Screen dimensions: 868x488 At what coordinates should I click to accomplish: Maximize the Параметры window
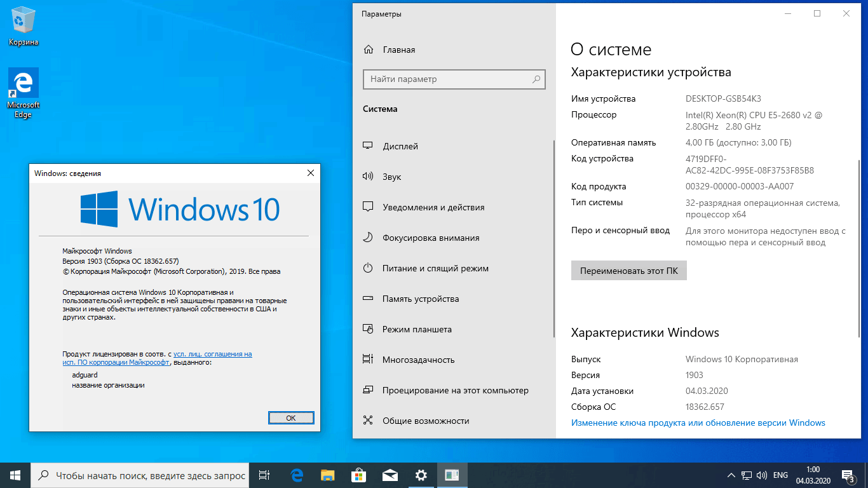pyautogui.click(x=817, y=13)
